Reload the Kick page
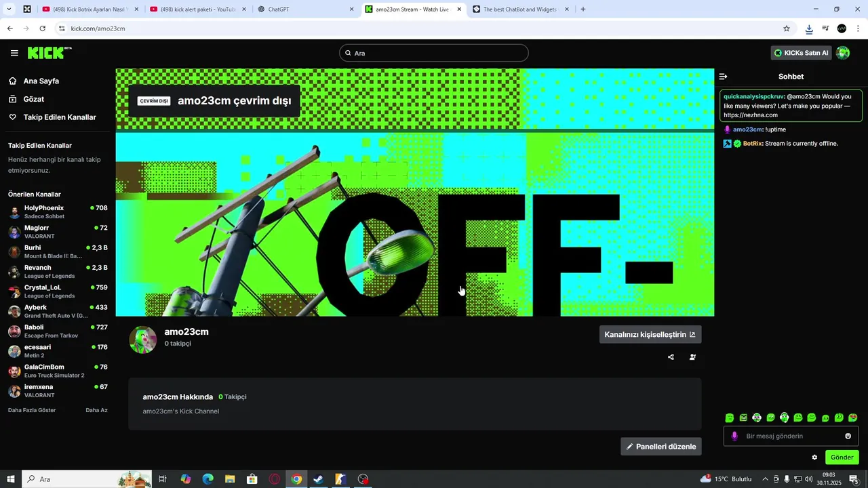The height and width of the screenshot is (488, 868). [x=42, y=28]
